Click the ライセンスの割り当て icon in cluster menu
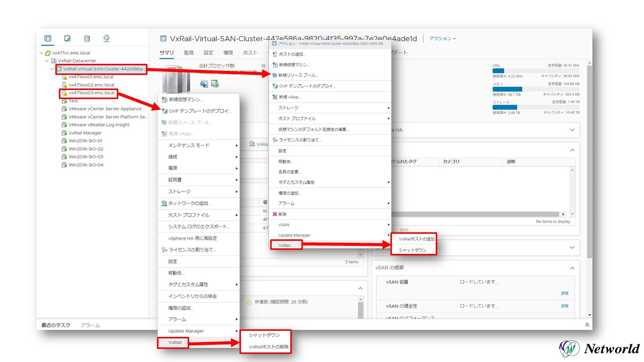 [275, 140]
